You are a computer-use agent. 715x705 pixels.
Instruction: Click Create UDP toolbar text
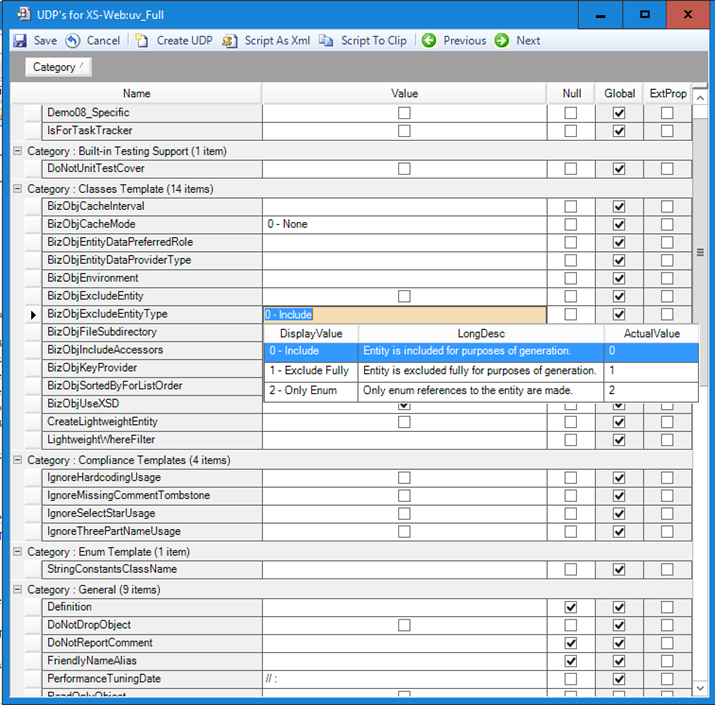(185, 41)
